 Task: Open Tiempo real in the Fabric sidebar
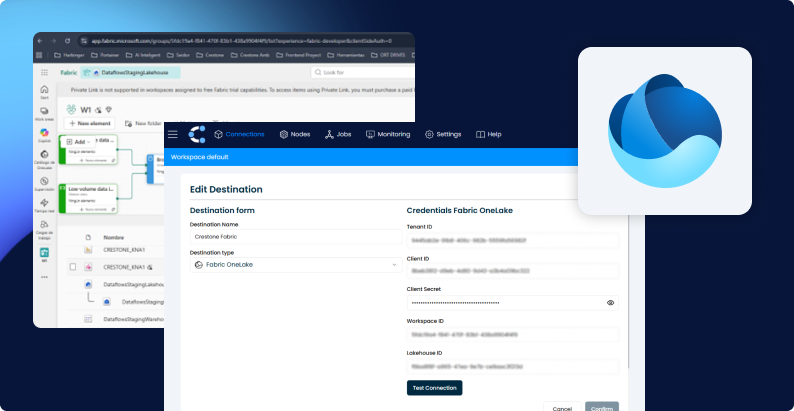(44, 206)
